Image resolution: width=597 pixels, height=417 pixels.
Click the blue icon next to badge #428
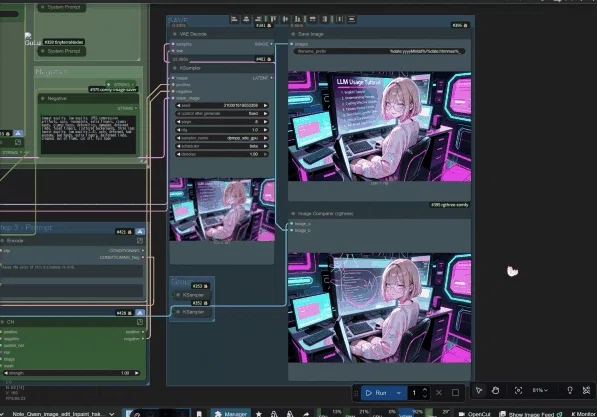(x=140, y=313)
